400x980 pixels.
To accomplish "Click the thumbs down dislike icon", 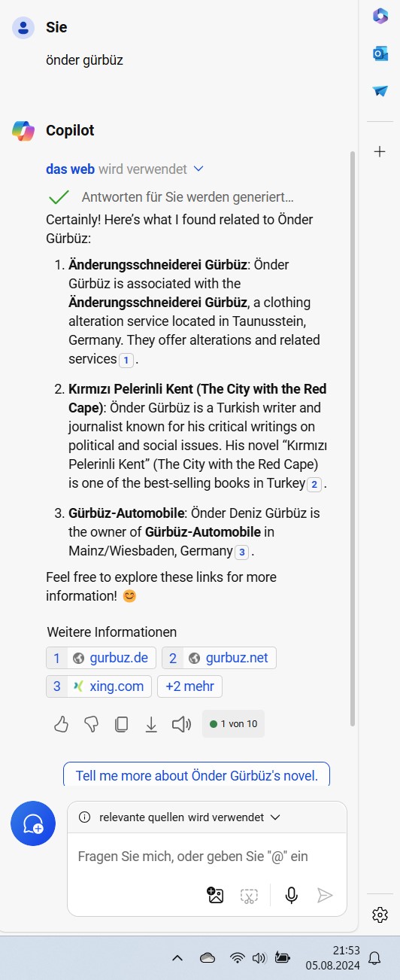I will point(91,724).
